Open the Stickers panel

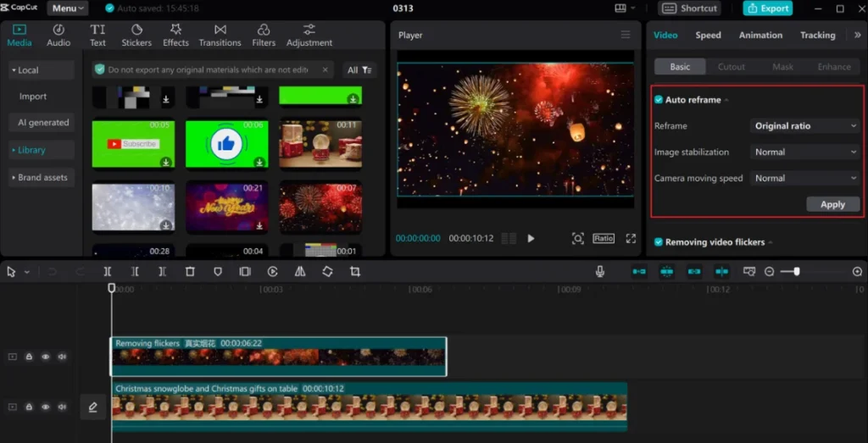[x=136, y=35]
